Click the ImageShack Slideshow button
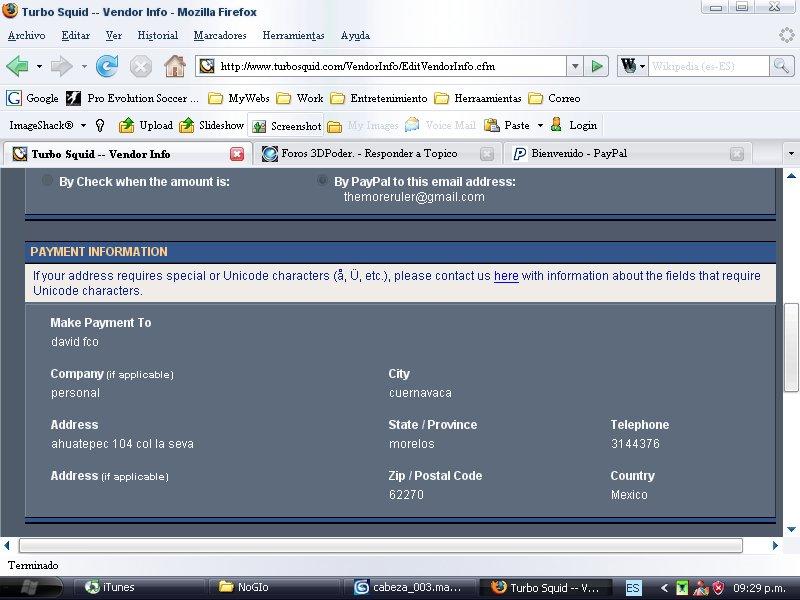Image resolution: width=800 pixels, height=600 pixels. 211,126
